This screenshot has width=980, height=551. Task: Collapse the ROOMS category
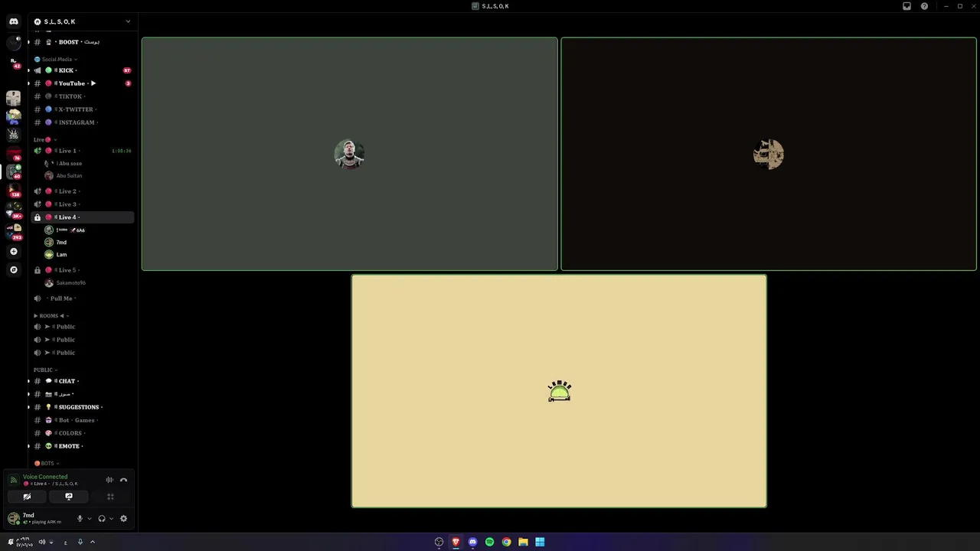click(51, 315)
